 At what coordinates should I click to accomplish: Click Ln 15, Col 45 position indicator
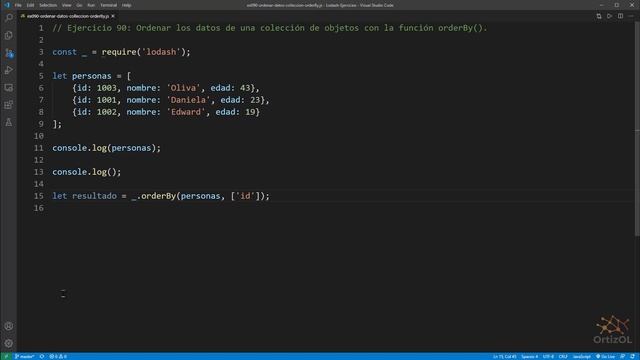click(504, 356)
